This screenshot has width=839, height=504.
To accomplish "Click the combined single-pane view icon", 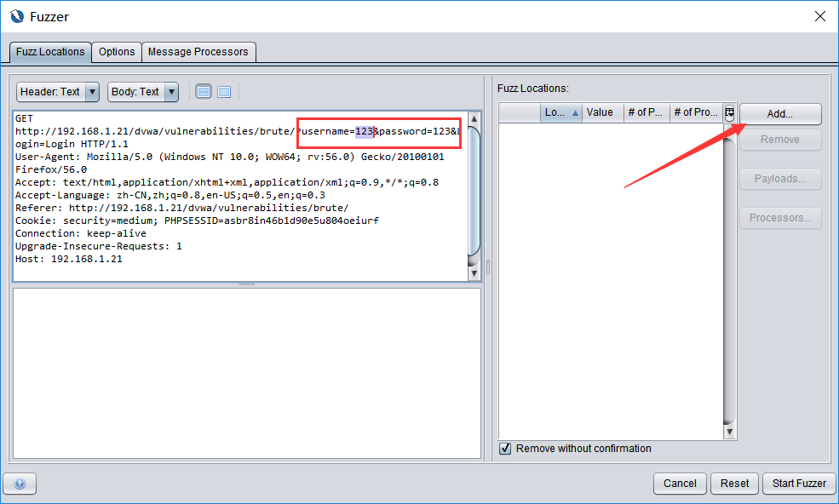I will point(224,92).
